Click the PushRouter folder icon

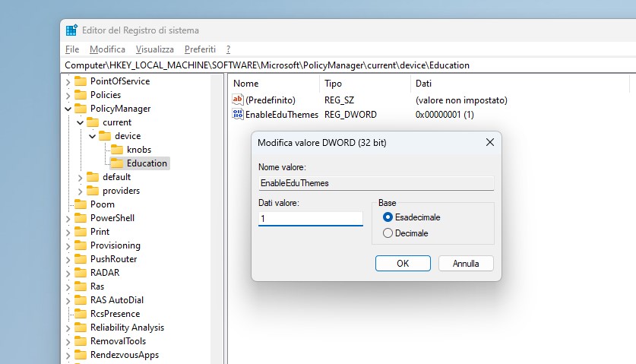pyautogui.click(x=81, y=259)
